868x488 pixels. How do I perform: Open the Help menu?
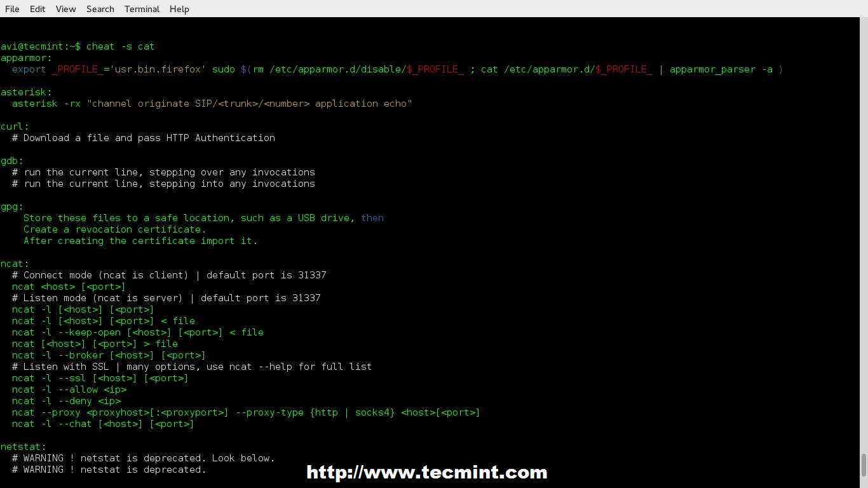(x=179, y=9)
